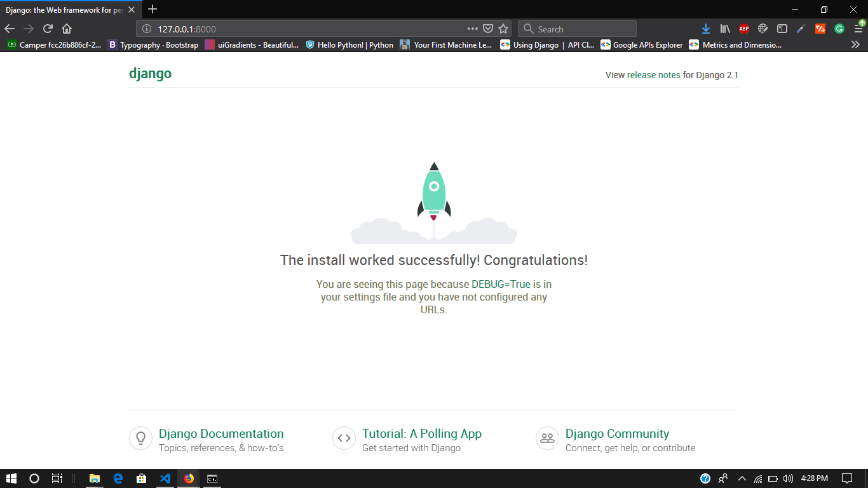The width and height of the screenshot is (868, 488).
Task: Open the release notes link
Action: [x=653, y=75]
